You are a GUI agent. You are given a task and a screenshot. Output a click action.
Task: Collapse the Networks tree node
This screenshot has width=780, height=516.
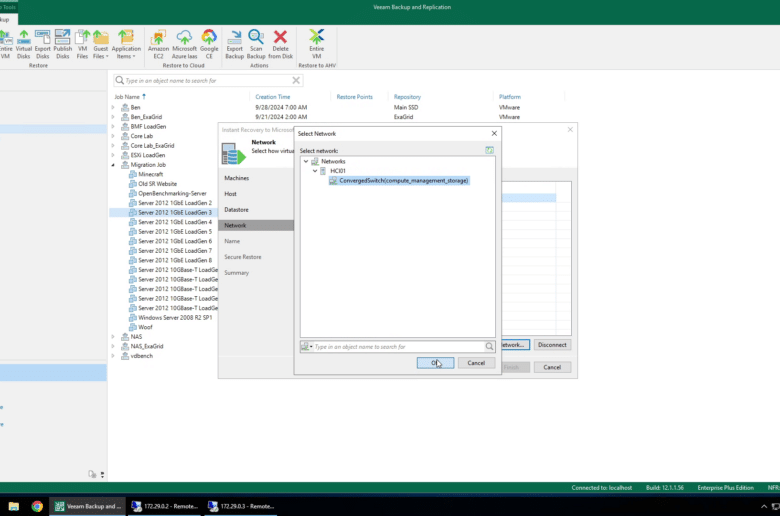pos(306,161)
